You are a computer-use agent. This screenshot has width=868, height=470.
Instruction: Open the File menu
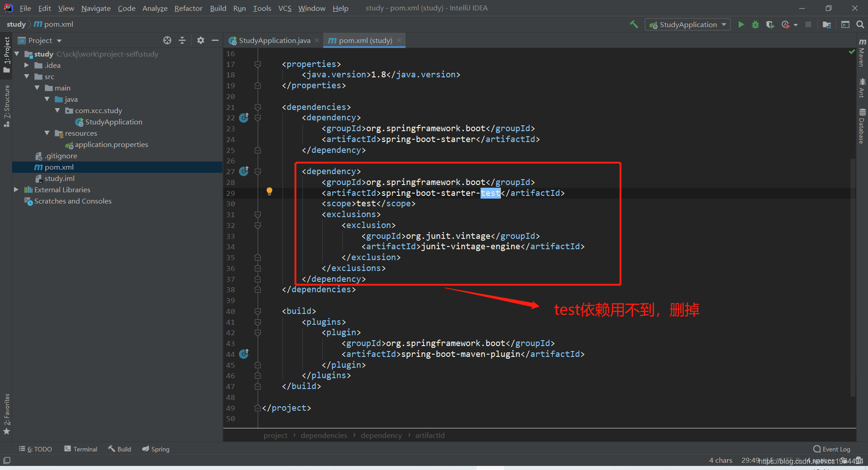(25, 8)
